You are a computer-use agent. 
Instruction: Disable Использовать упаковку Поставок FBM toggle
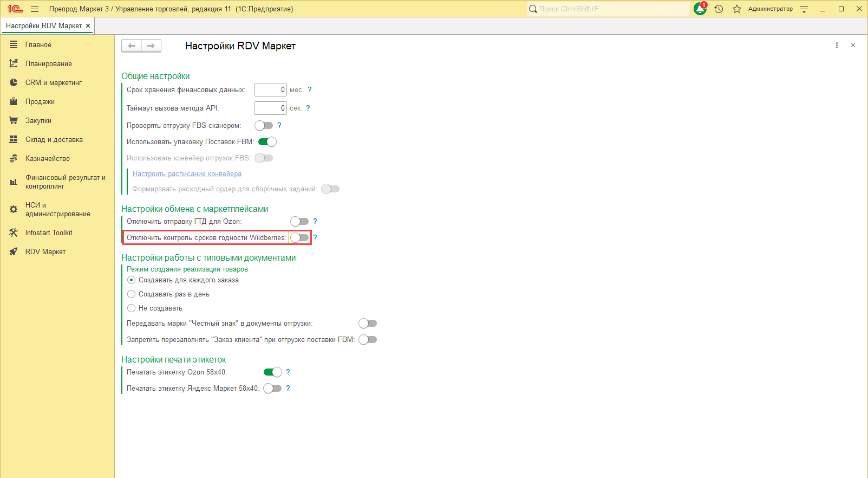267,141
